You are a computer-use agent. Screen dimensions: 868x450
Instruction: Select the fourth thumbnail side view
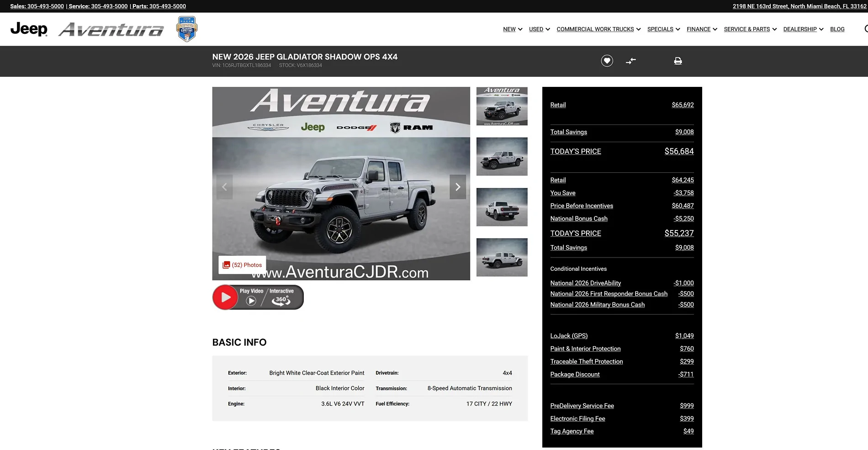502,257
